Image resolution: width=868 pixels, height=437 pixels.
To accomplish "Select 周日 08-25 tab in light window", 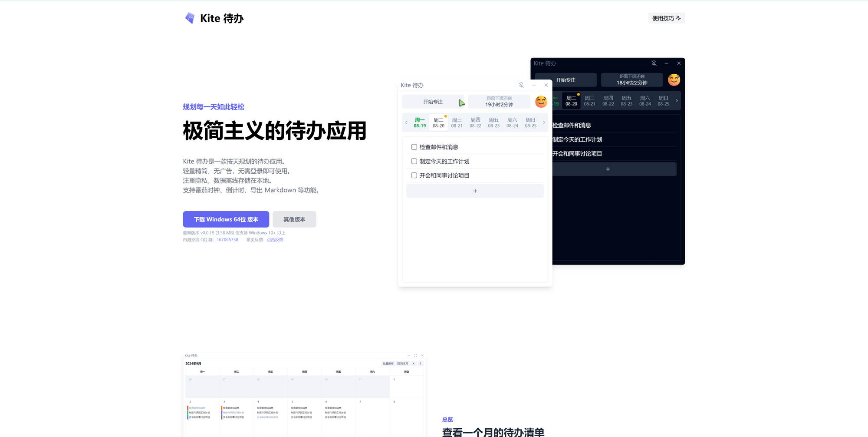I will (531, 122).
